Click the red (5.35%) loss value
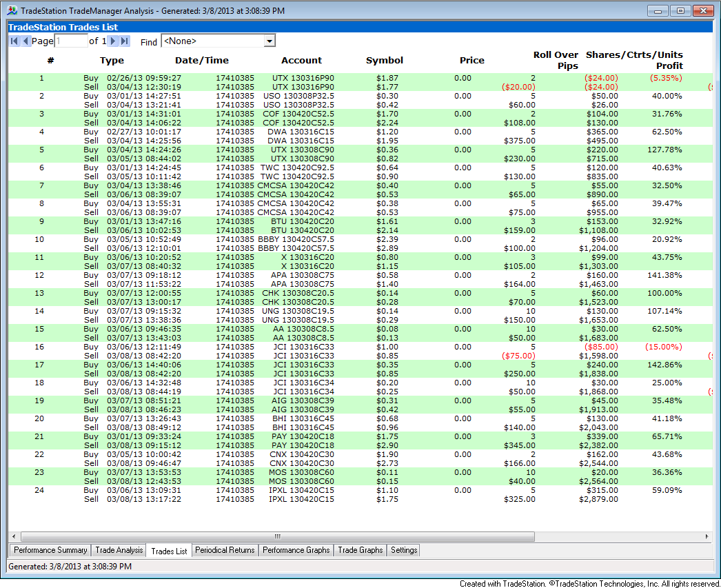 coord(666,78)
